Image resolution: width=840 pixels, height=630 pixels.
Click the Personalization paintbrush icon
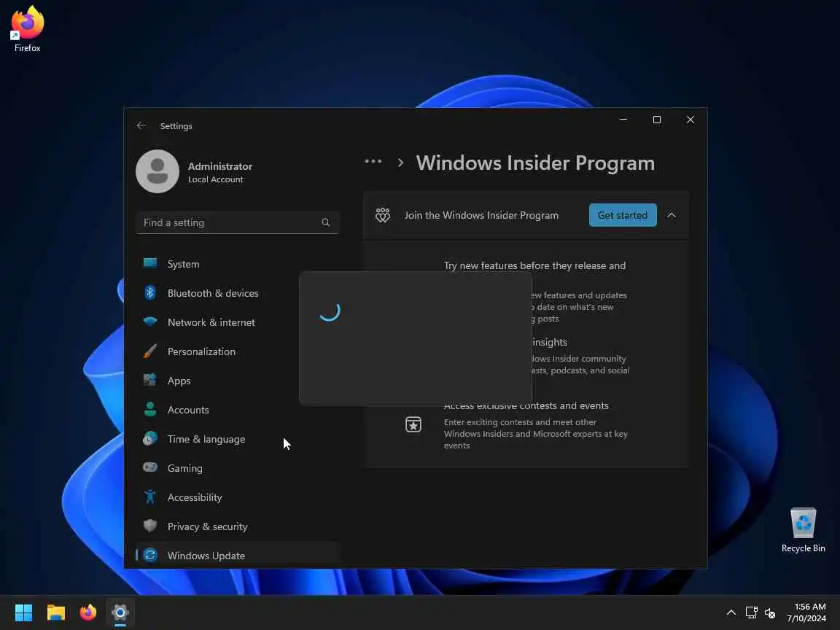tap(150, 351)
